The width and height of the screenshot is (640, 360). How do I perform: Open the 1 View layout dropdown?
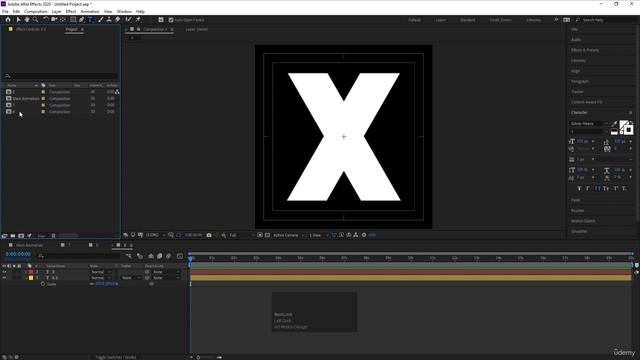[318, 235]
